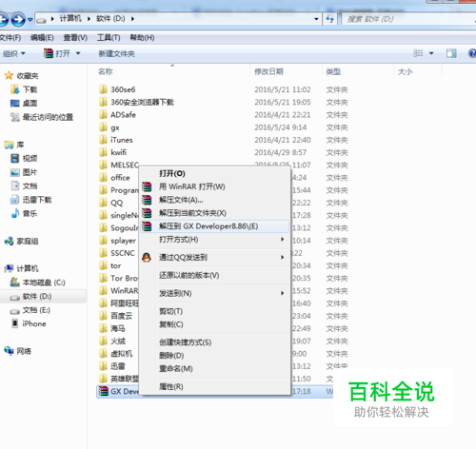Open 迅雷下载 library
Image resolution: width=476 pixels, height=449 pixels.
pos(30,200)
